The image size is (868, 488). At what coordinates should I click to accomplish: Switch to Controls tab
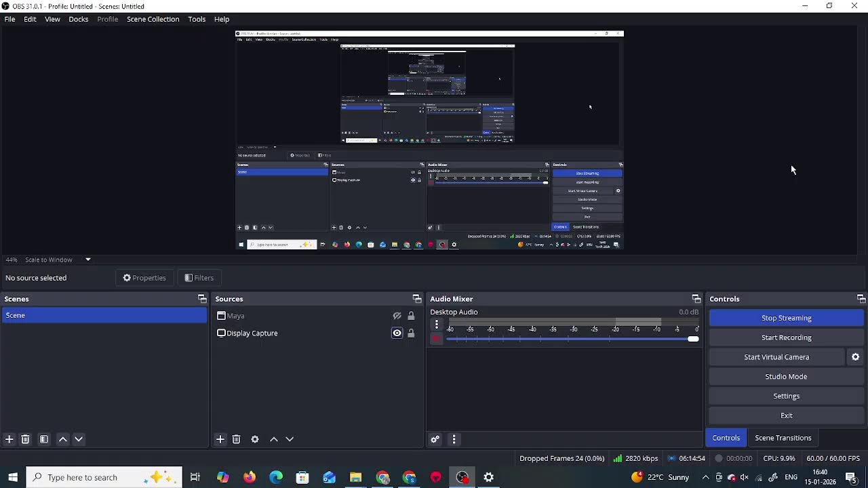pos(726,438)
